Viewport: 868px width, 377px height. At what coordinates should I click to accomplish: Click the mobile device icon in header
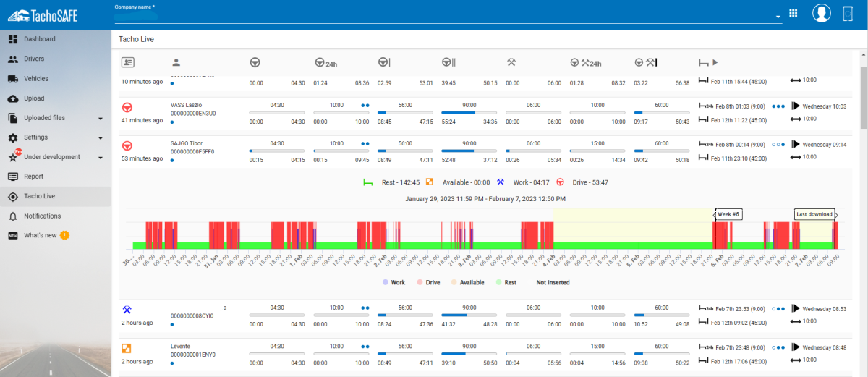click(x=848, y=13)
